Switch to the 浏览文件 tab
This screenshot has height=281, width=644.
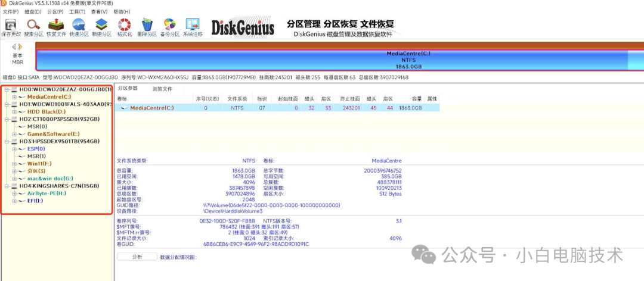(162, 89)
